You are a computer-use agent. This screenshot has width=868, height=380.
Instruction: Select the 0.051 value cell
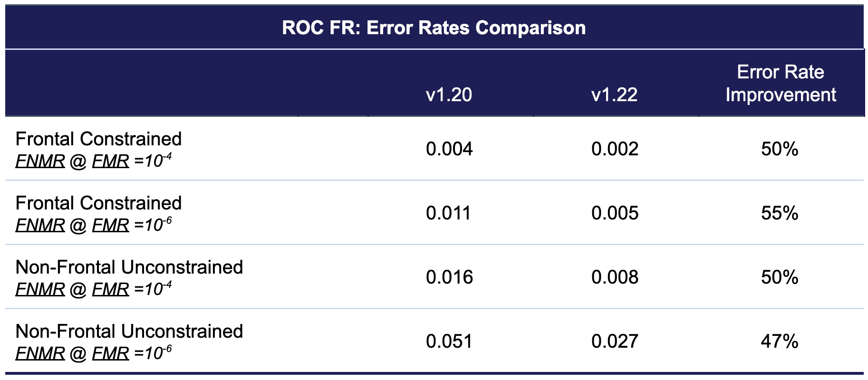click(449, 341)
